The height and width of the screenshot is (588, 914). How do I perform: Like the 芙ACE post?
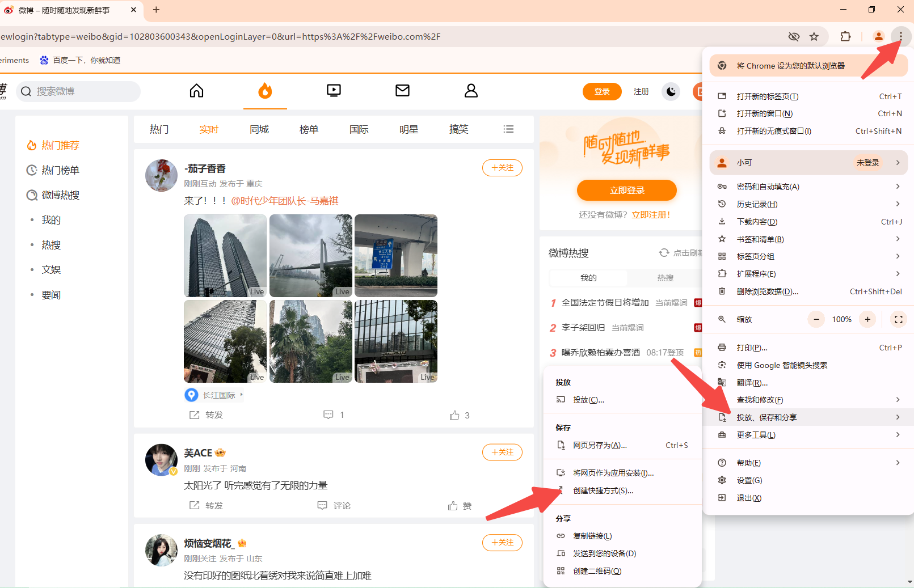460,506
